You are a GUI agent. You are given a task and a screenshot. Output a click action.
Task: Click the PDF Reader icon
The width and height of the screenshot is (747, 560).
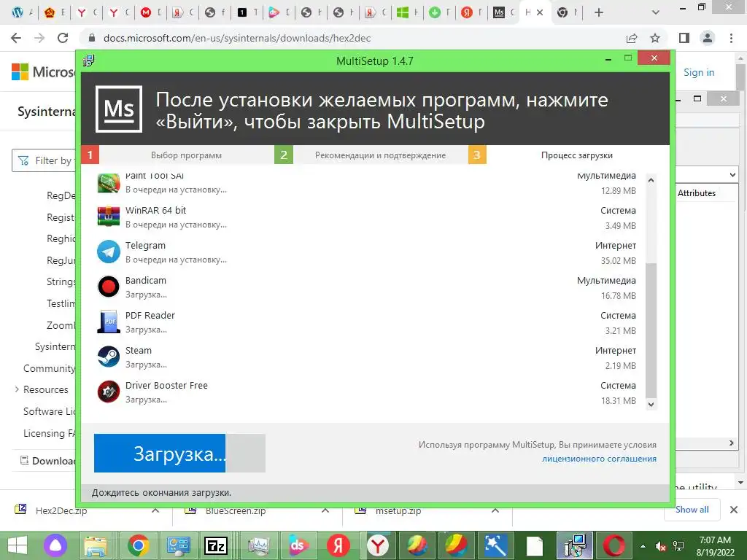pyautogui.click(x=109, y=322)
